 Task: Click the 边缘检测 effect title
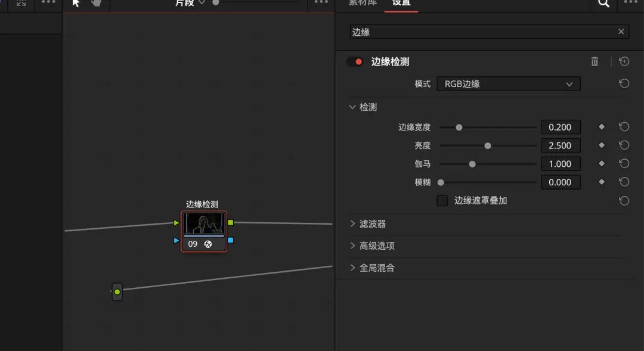(x=390, y=62)
